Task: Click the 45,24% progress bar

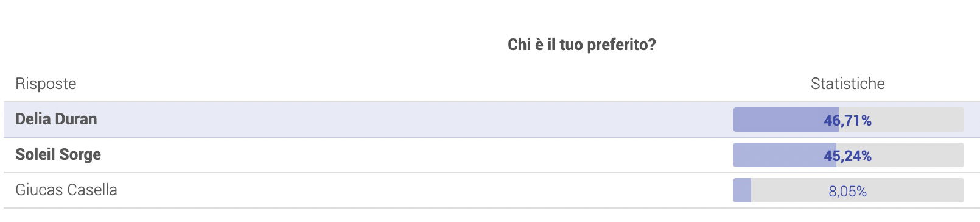Action: coord(848,155)
